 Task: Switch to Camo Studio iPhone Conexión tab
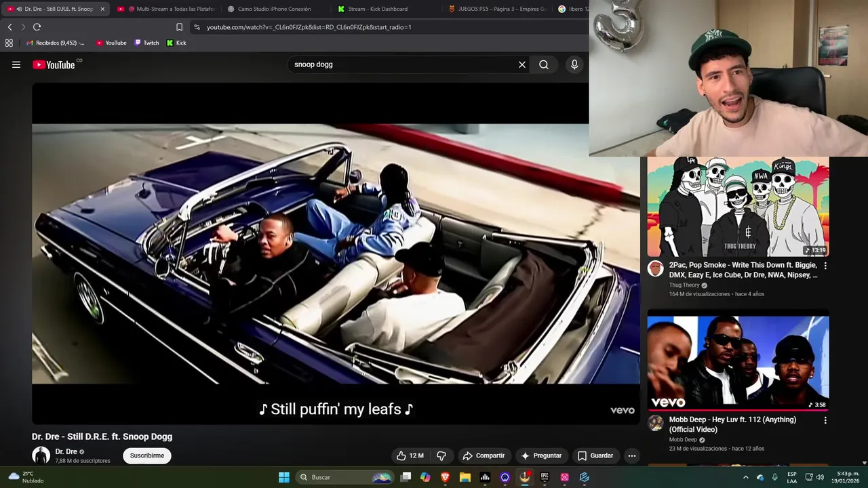(274, 9)
